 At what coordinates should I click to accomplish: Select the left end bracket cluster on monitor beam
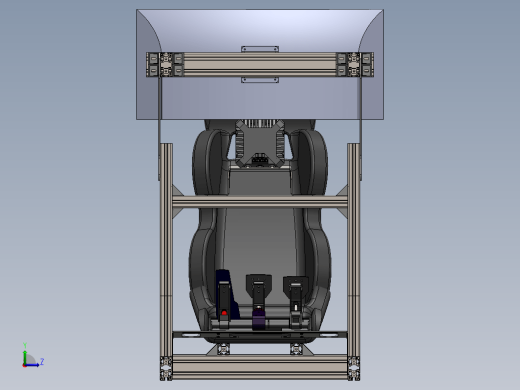[x=165, y=64]
